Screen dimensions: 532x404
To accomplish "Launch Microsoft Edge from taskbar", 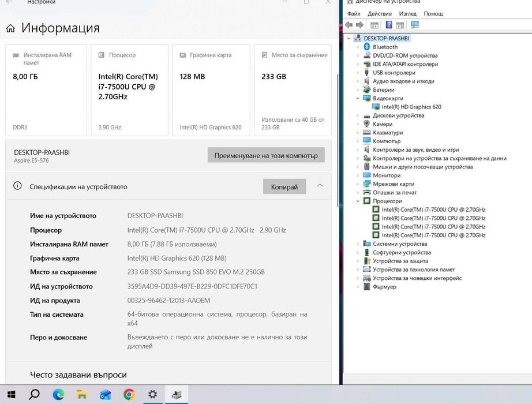I will point(58,395).
